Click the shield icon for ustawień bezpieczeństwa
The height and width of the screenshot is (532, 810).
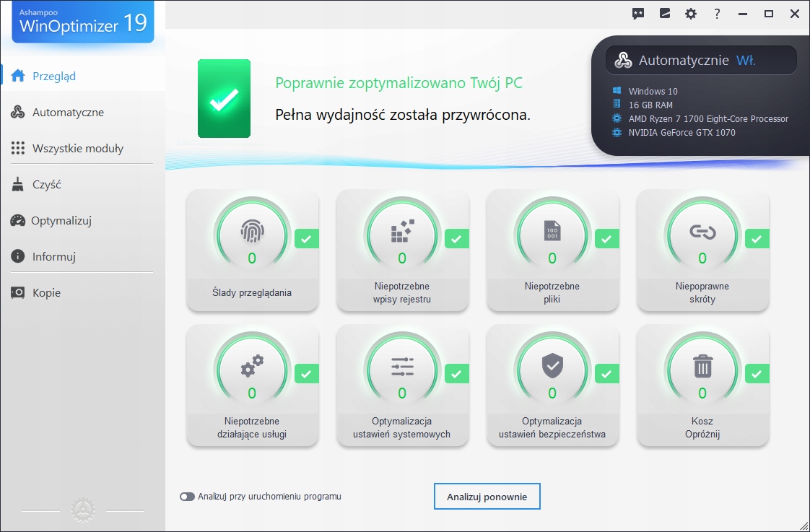(x=552, y=366)
